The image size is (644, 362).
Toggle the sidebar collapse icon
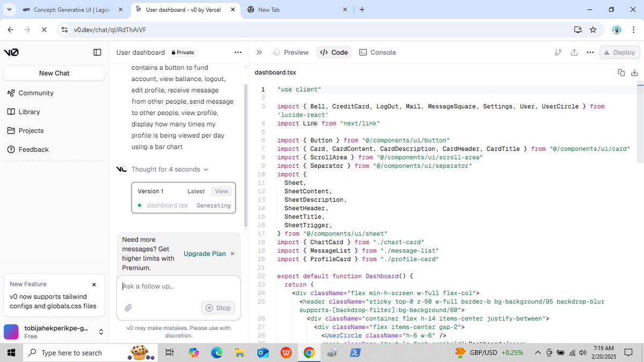click(97, 52)
